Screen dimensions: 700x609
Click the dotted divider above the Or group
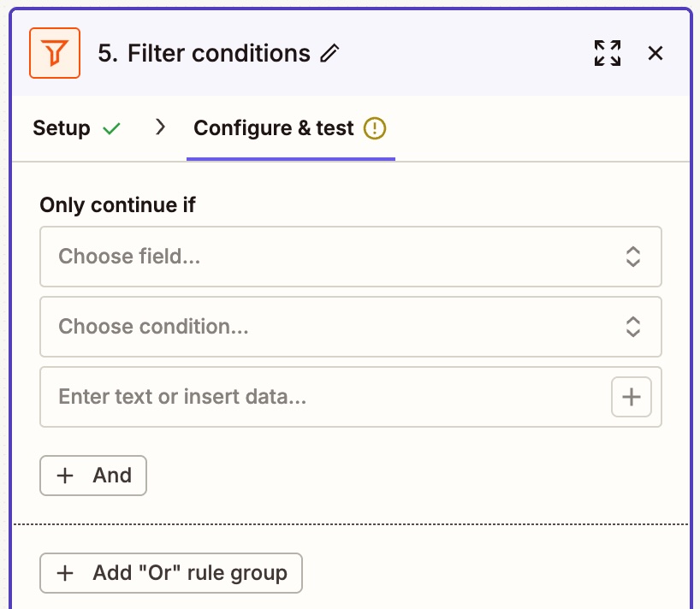[x=351, y=523]
